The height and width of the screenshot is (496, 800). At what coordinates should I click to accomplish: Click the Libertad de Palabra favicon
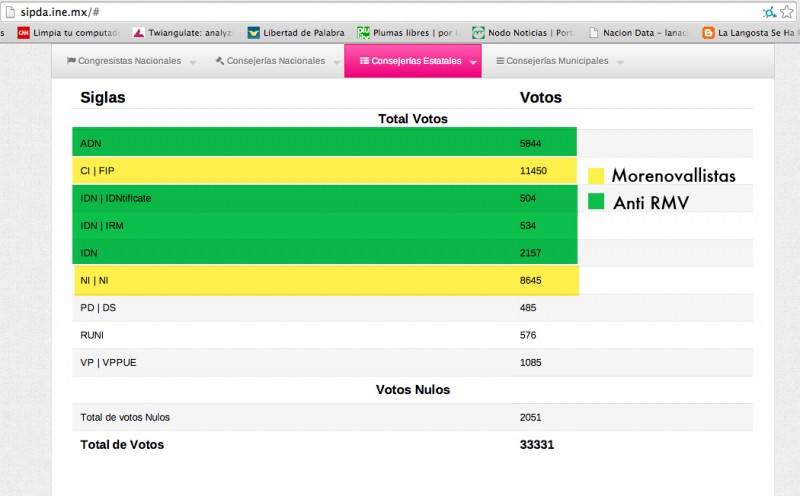(x=254, y=33)
